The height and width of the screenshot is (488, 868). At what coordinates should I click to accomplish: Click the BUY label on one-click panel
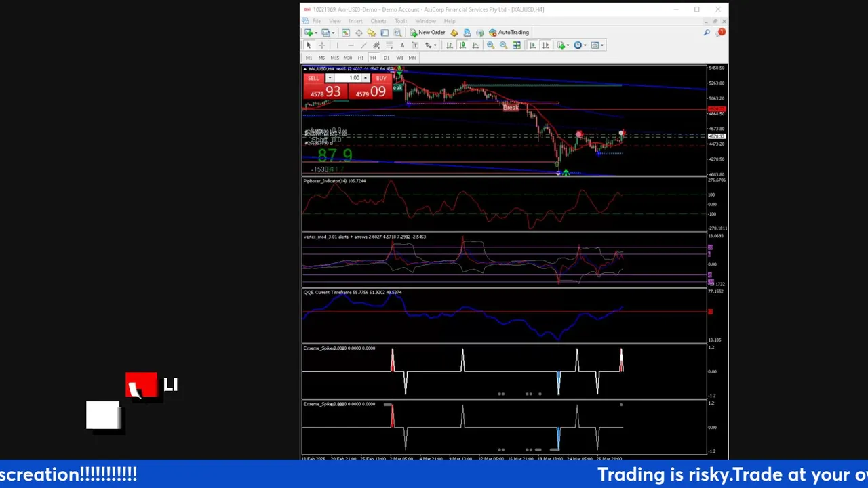tap(381, 78)
